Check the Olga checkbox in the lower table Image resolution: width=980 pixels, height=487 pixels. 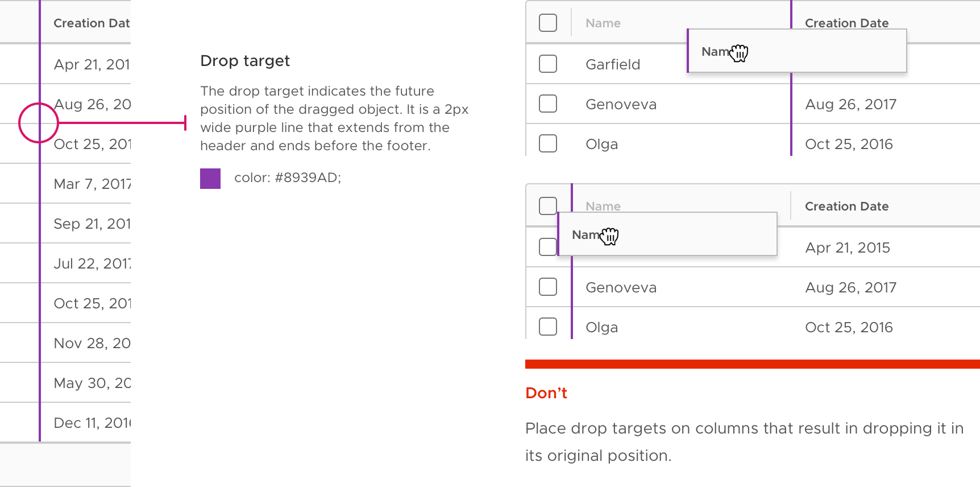(x=548, y=327)
